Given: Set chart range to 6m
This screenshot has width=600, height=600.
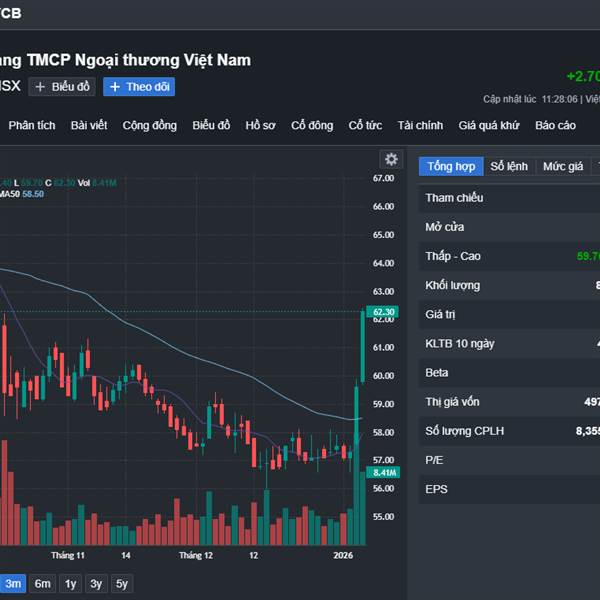Looking at the screenshot, I should pyautogui.click(x=42, y=584).
